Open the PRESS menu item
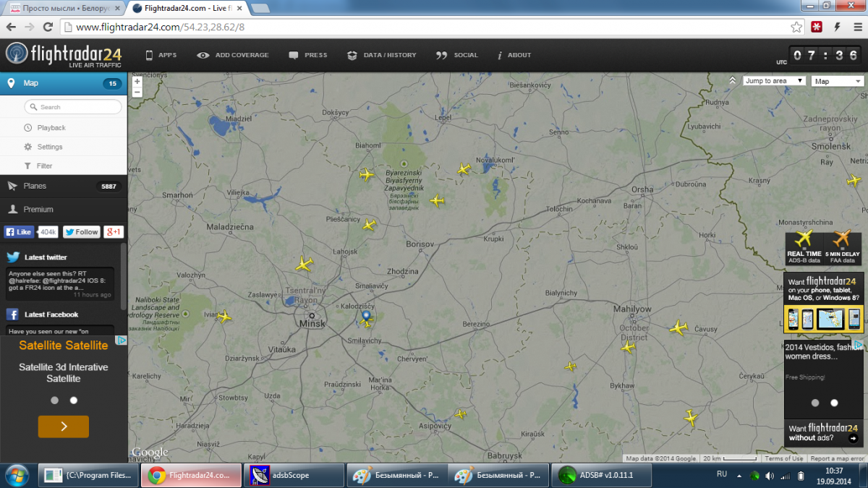 (x=308, y=55)
